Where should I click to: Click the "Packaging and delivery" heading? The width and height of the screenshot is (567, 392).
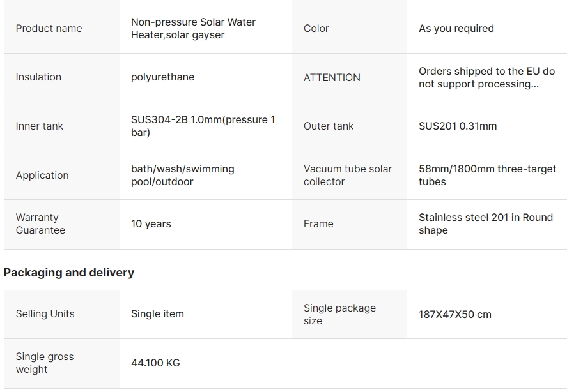coord(68,273)
